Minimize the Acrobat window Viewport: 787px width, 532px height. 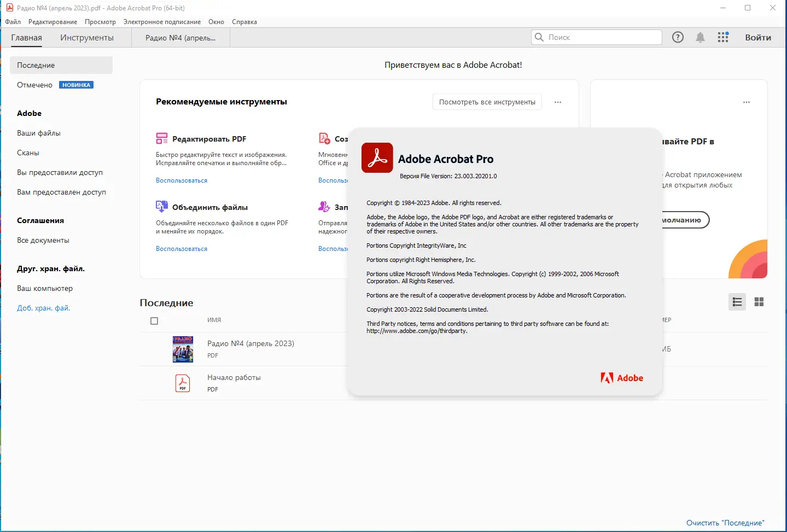tap(724, 8)
